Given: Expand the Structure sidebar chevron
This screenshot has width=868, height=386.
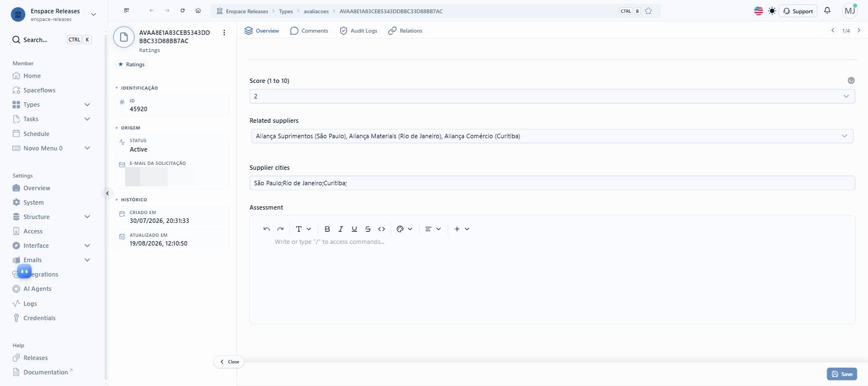Looking at the screenshot, I should coord(87,217).
